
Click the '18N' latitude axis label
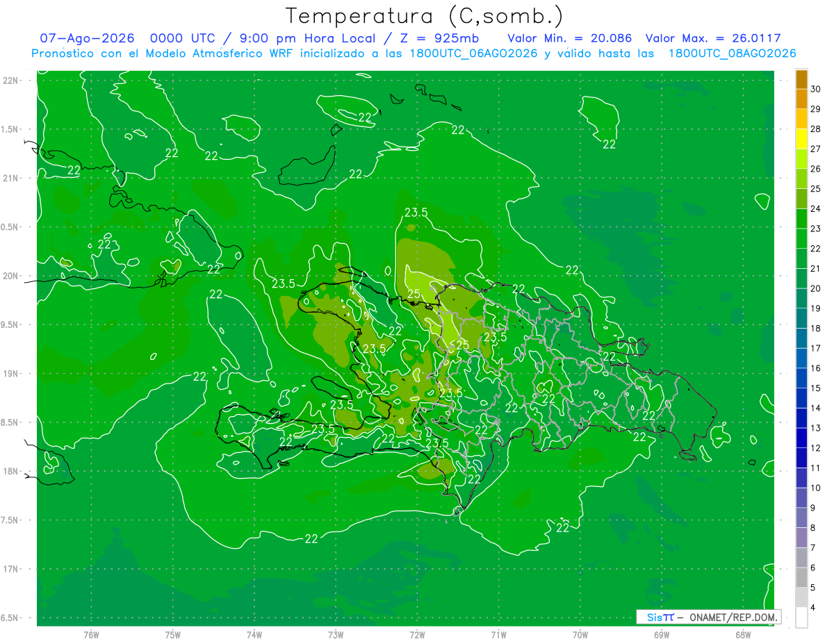click(11, 471)
